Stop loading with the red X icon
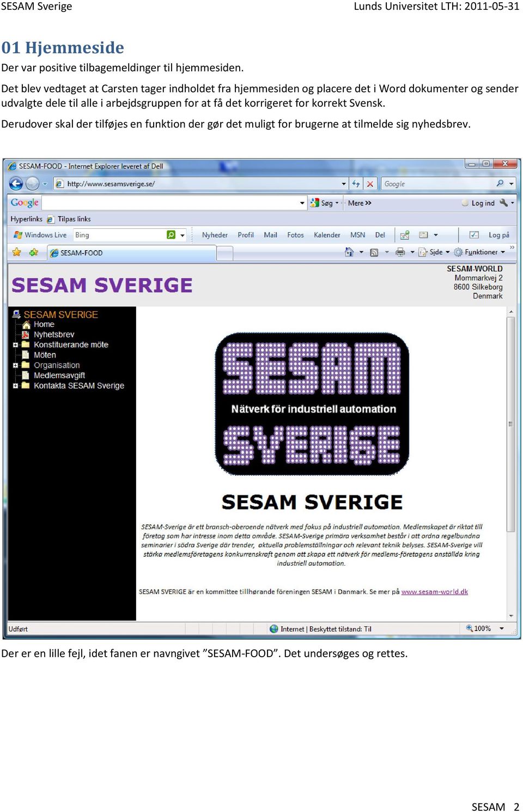Image resolution: width=523 pixels, height=812 pixels. pos(370,184)
